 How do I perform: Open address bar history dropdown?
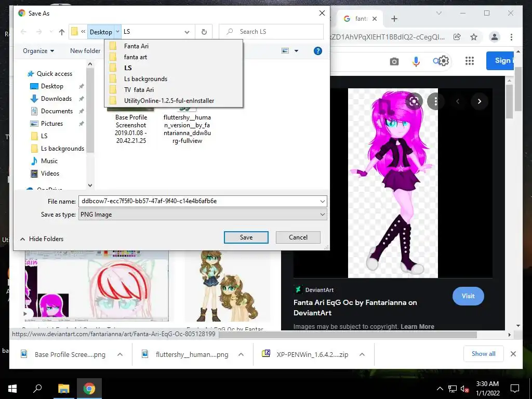(187, 32)
